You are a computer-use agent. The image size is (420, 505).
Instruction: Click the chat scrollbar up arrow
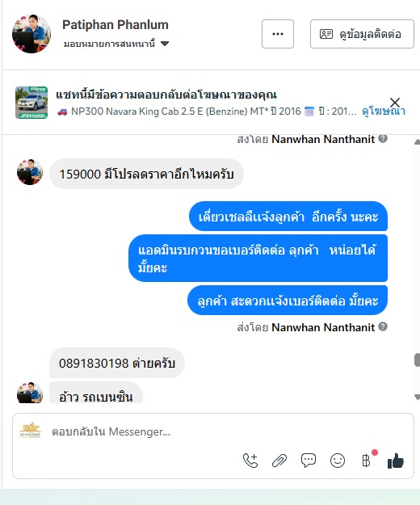417,141
